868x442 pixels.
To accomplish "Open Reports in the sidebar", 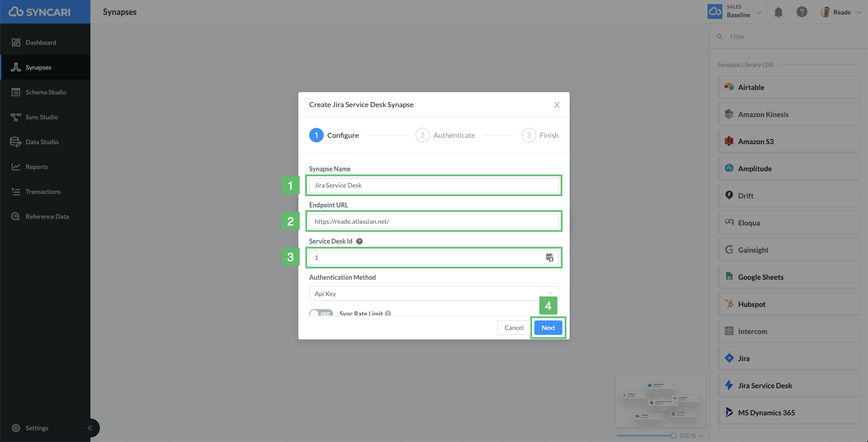I will click(45, 167).
